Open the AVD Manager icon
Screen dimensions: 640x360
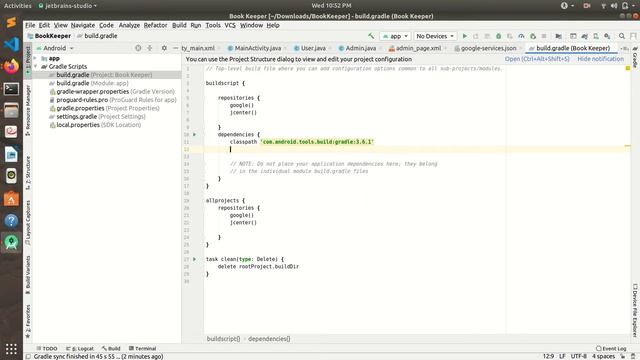[x=596, y=36]
